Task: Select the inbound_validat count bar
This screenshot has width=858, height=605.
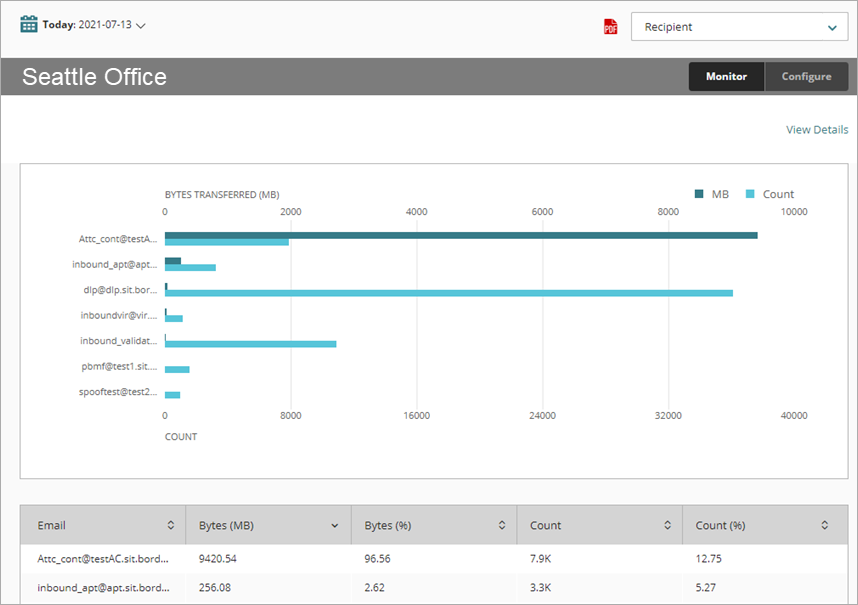Action: click(251, 344)
